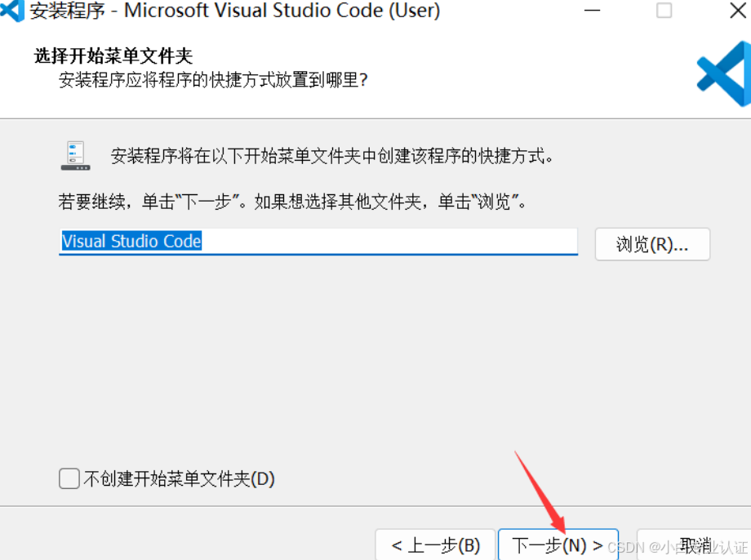This screenshot has height=560, width=751.
Task: Click 下一步(N) to continue installation
Action: tap(558, 543)
